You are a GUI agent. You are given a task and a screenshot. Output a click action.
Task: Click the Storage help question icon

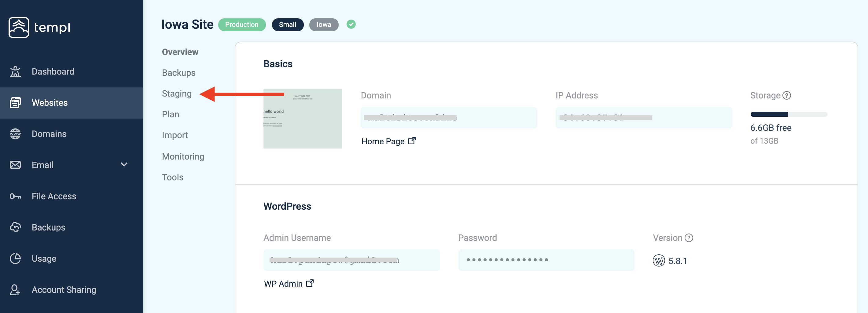pyautogui.click(x=786, y=95)
